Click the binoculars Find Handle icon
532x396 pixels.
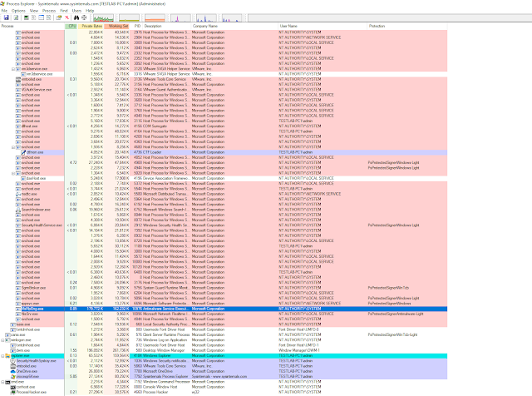(76, 17)
